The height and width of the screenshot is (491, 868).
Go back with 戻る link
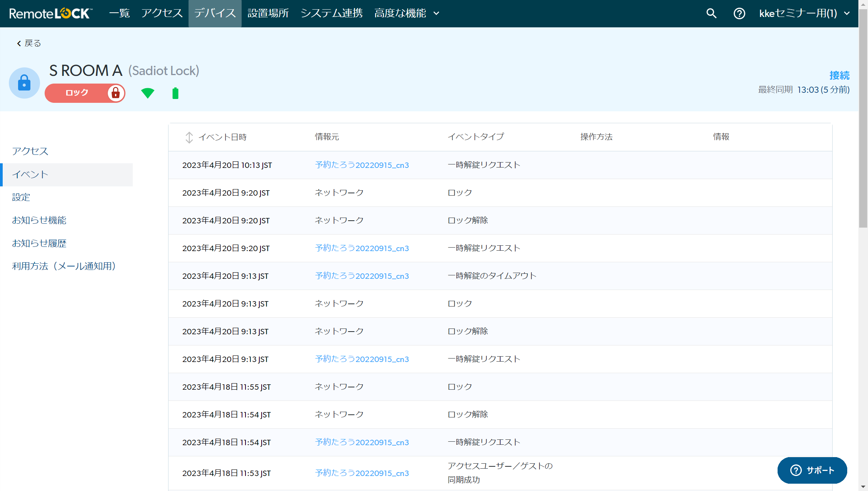[29, 43]
